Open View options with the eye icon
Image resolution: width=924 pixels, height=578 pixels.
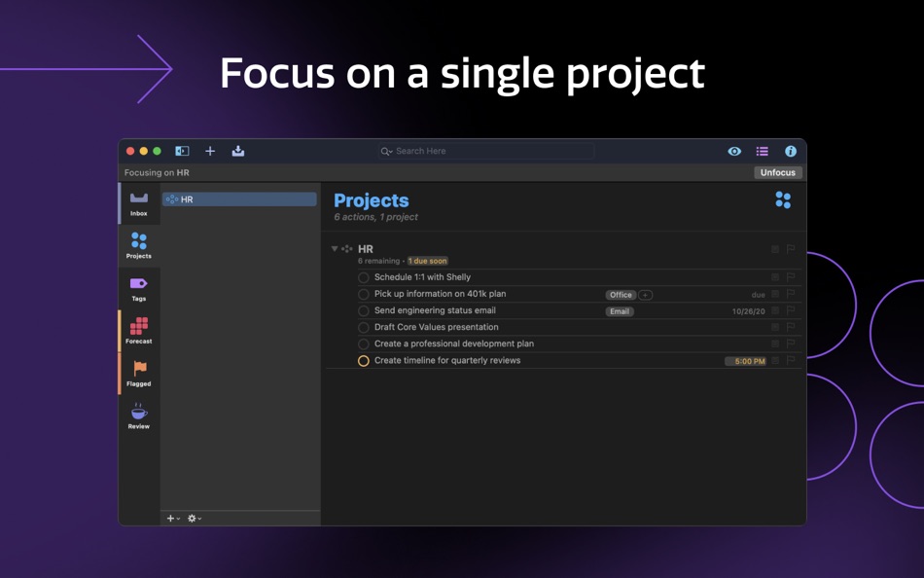pyautogui.click(x=734, y=151)
